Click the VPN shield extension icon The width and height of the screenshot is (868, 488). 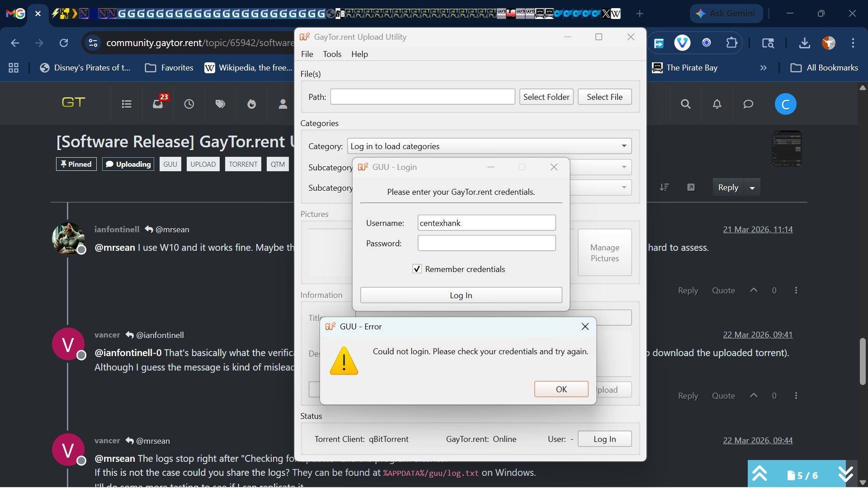pos(682,43)
